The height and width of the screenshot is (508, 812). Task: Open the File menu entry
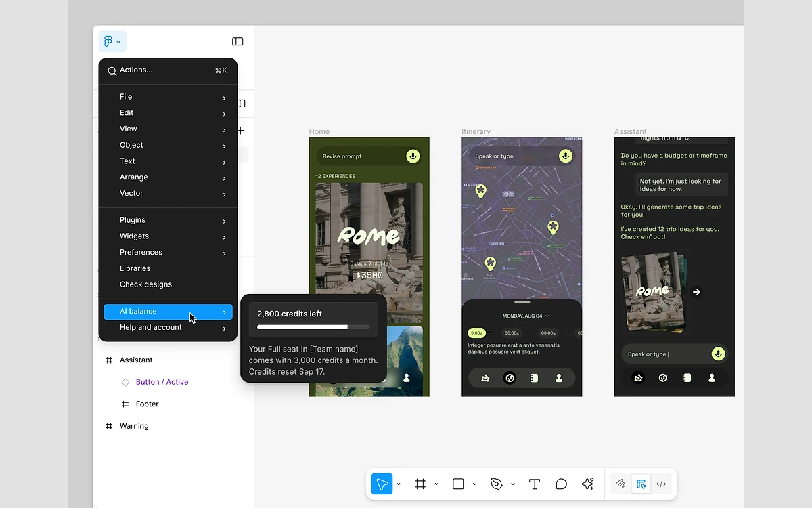[x=168, y=97]
